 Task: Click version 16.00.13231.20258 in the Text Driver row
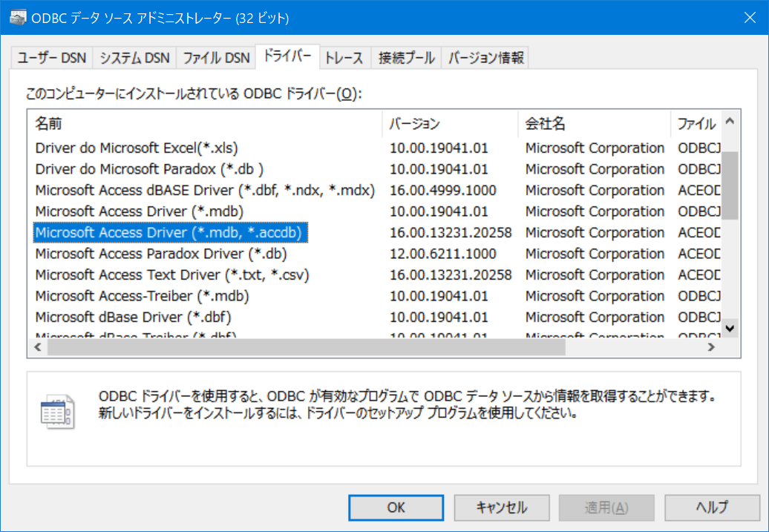[x=451, y=275]
